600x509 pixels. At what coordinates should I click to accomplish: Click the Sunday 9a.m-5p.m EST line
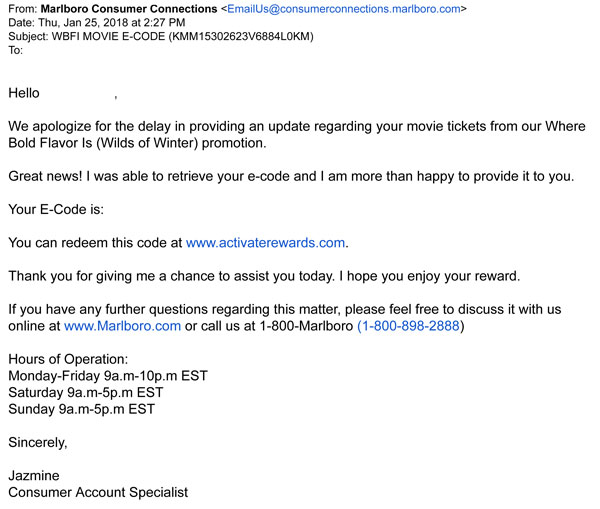[x=81, y=408]
